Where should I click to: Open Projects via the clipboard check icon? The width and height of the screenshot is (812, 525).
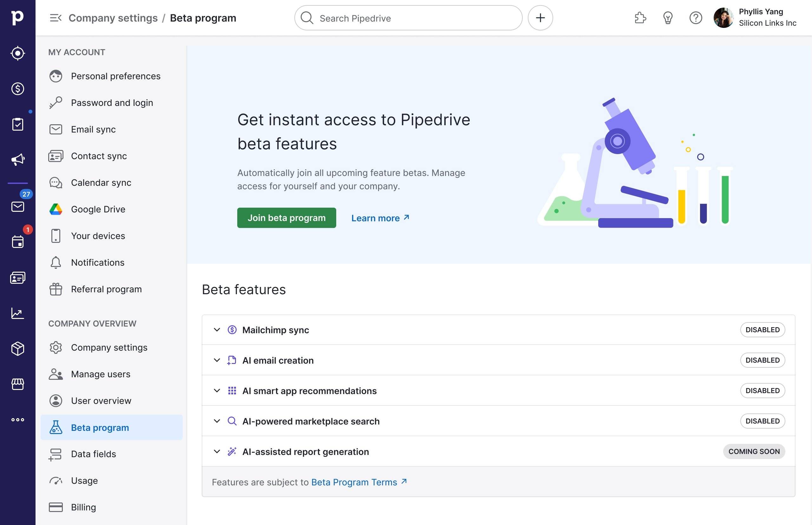point(18,124)
